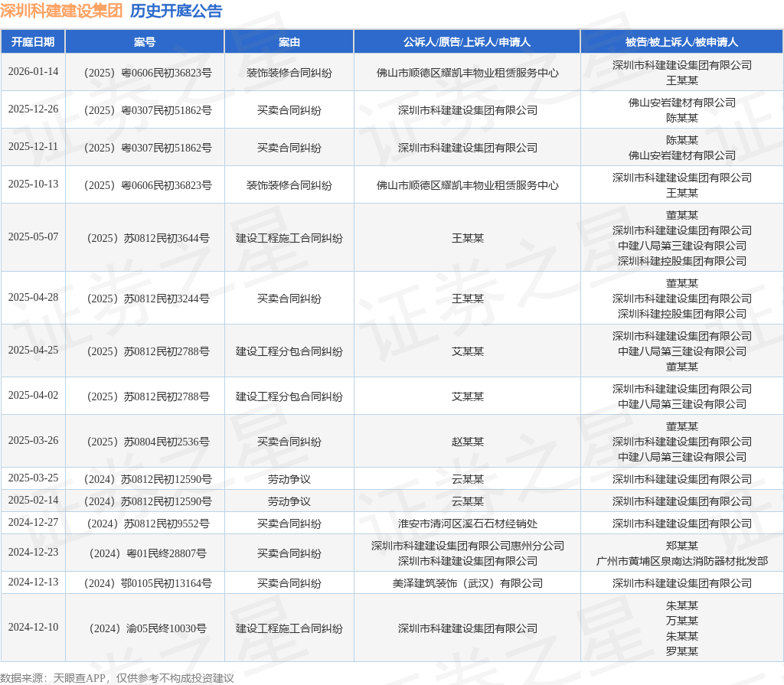Click case number (2025) 苏0804民初2536号
The height and width of the screenshot is (685, 784).
[148, 442]
